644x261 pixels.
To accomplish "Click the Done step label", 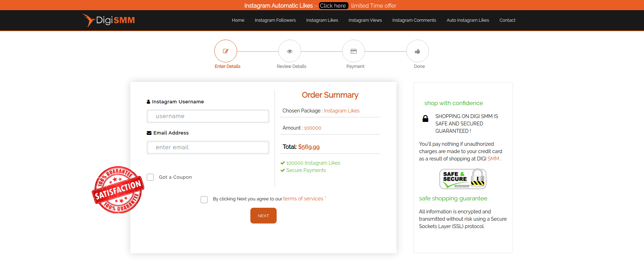I will click(x=419, y=66).
